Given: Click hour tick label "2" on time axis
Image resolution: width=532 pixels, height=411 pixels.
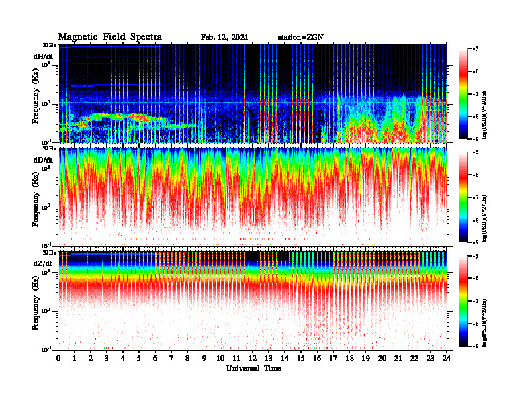Looking at the screenshot, I should pos(91,359).
